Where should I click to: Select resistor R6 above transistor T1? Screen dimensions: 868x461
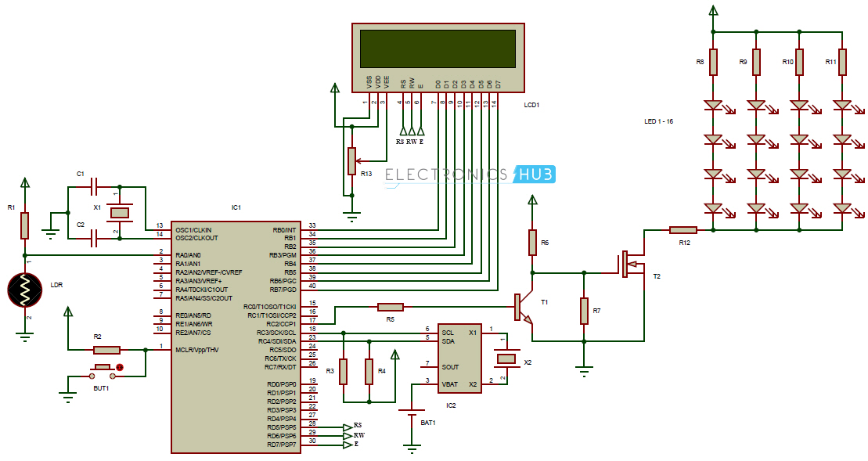click(x=532, y=243)
